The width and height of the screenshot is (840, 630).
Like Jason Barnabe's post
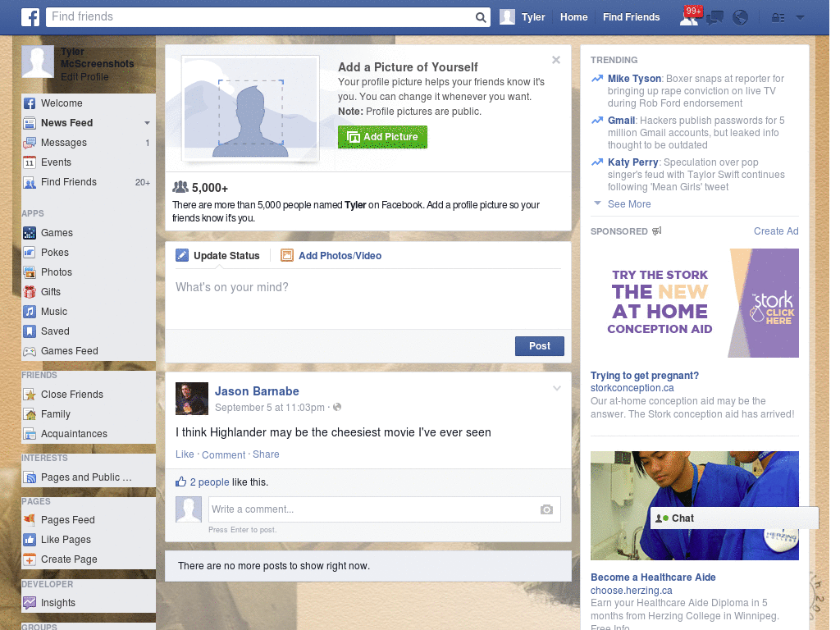click(185, 454)
